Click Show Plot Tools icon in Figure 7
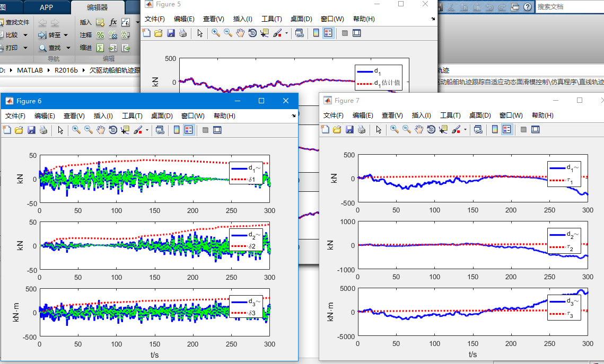The width and height of the screenshot is (604, 364). [536, 130]
